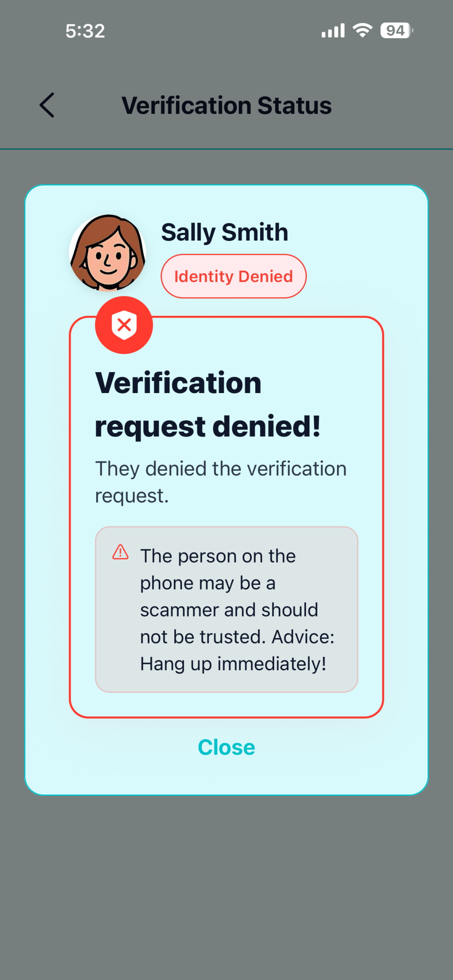Tap the Sally Smith name label
Viewport: 453px width, 980px height.
click(225, 232)
